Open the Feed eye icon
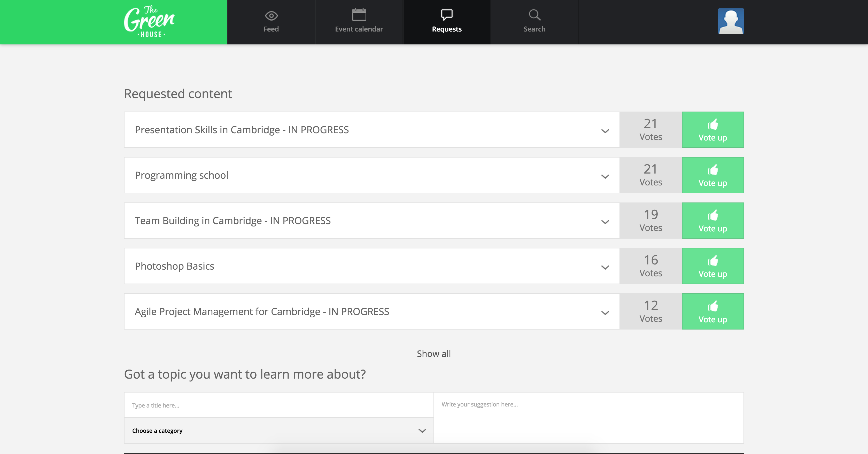Image resolution: width=868 pixels, height=454 pixels. [x=271, y=15]
